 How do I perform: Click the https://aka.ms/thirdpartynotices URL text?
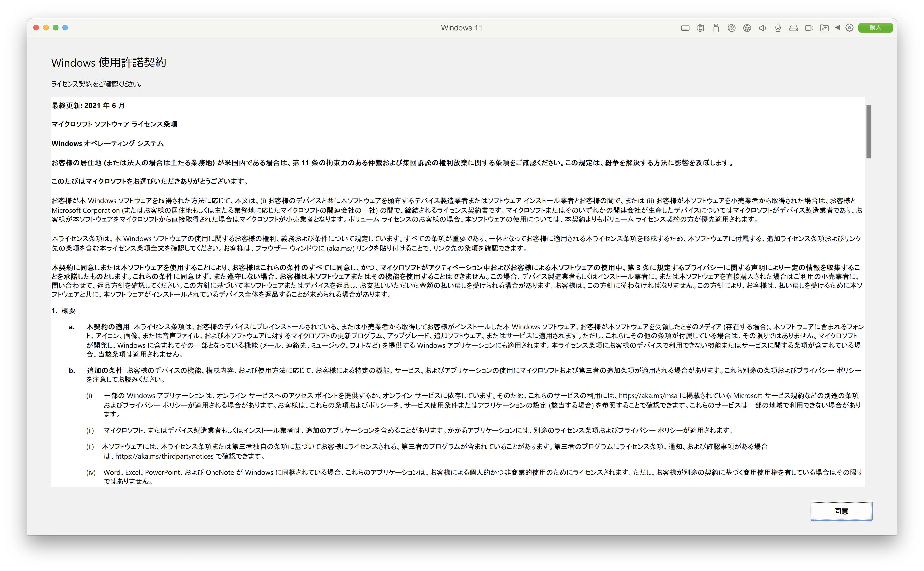point(164,456)
